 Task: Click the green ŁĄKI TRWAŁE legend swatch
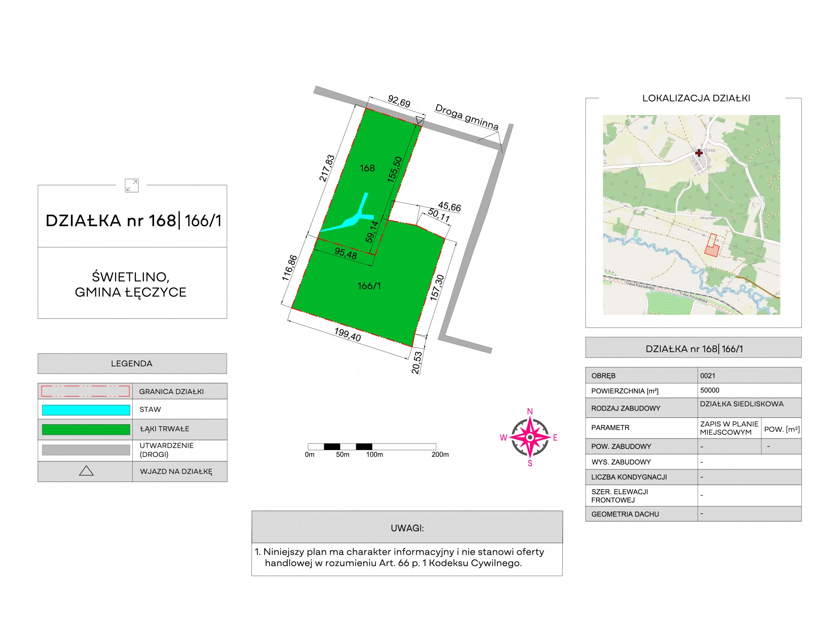click(86, 429)
